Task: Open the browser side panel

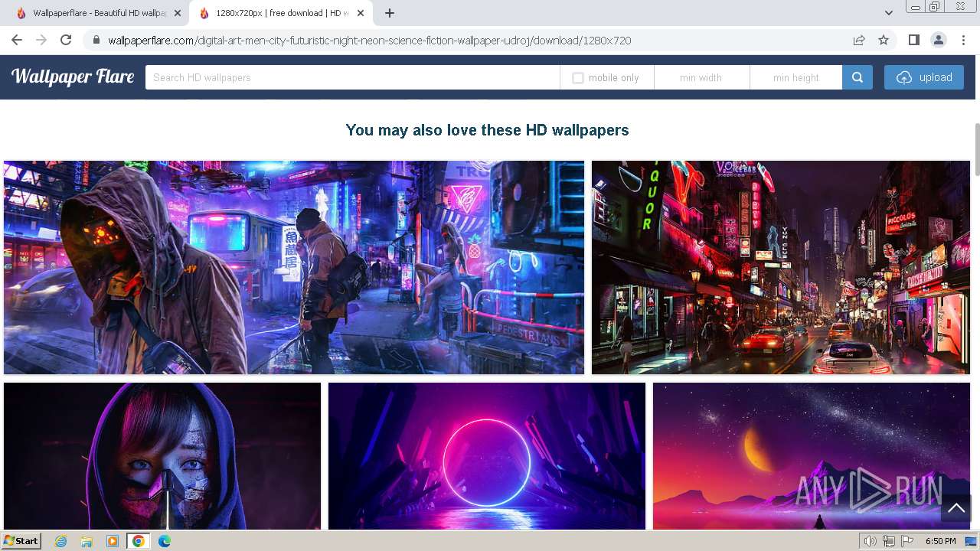Action: (x=913, y=40)
